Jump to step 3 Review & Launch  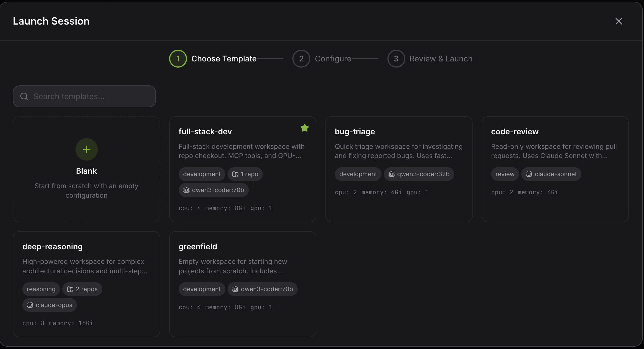pos(396,59)
